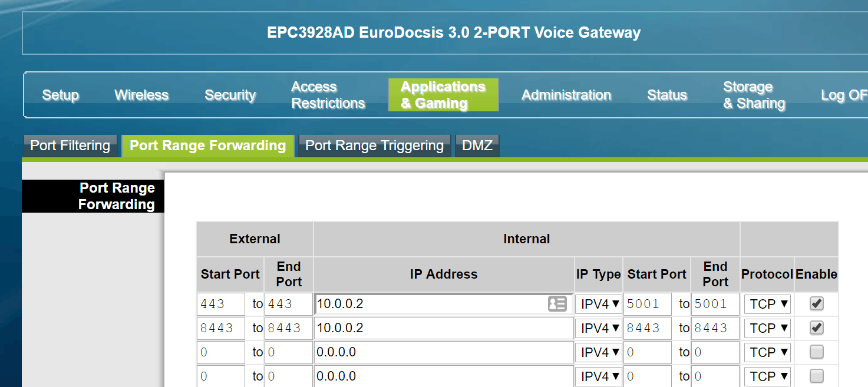Open IP Type dropdown for the 443 rule
868x387 pixels.
click(x=599, y=304)
